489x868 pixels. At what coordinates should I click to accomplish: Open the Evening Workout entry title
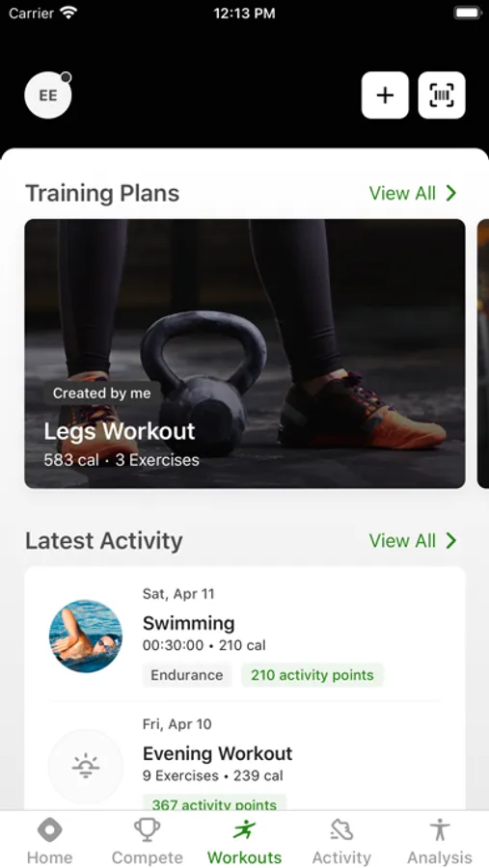pyautogui.click(x=218, y=753)
